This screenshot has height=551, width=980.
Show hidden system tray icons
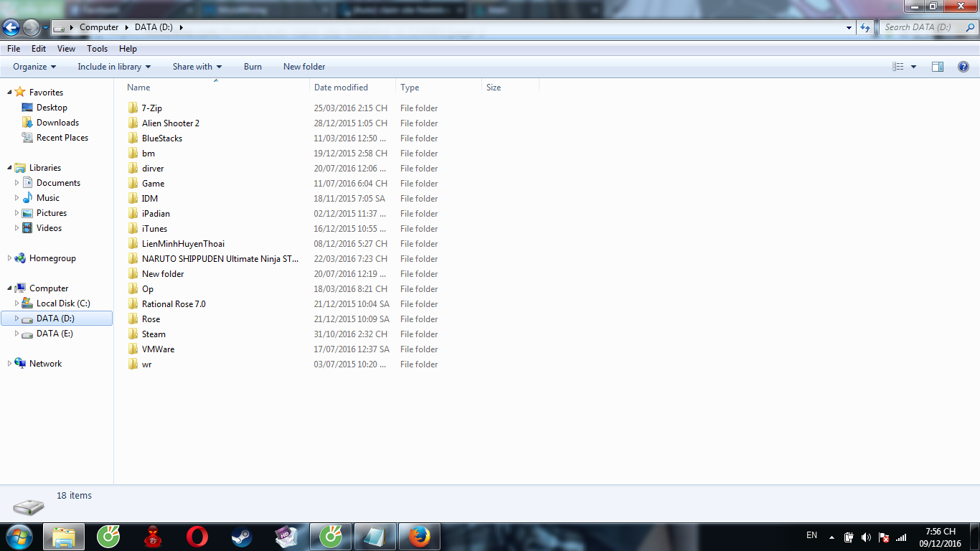831,537
